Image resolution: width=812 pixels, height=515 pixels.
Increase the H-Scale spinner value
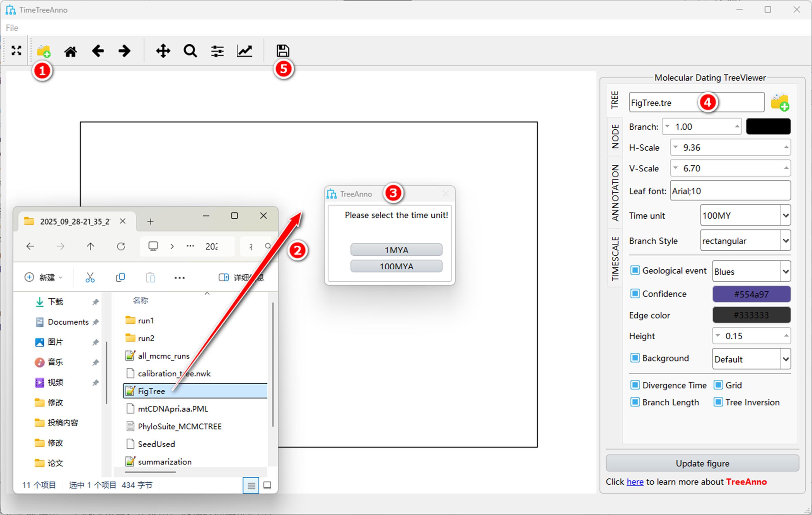tap(786, 147)
